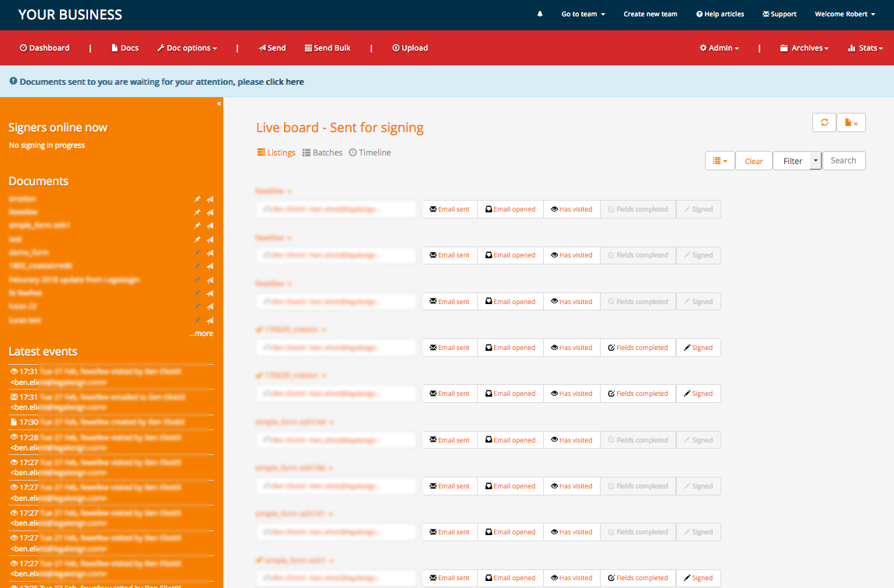Open the lucas test document in the sidebar

click(x=25, y=320)
